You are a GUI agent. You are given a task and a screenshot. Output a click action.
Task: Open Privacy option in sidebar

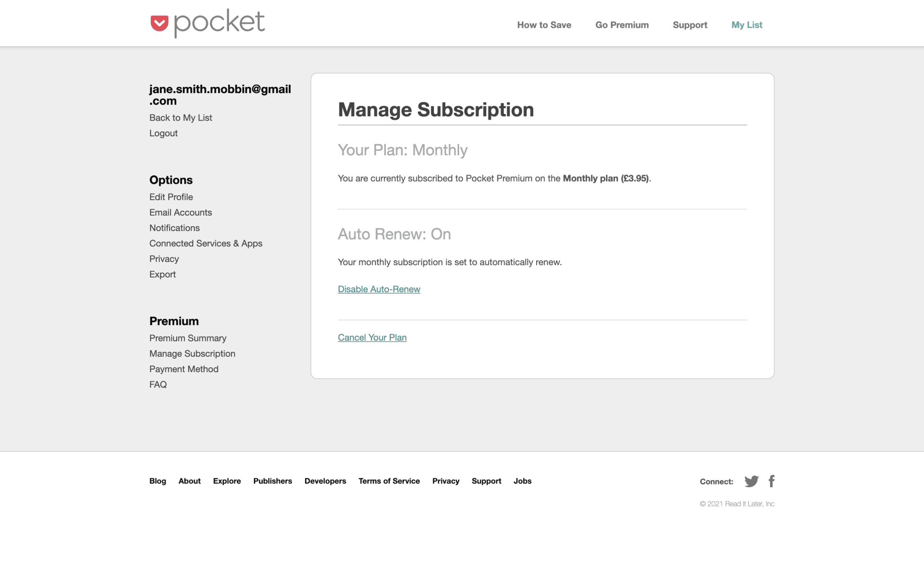(x=164, y=259)
